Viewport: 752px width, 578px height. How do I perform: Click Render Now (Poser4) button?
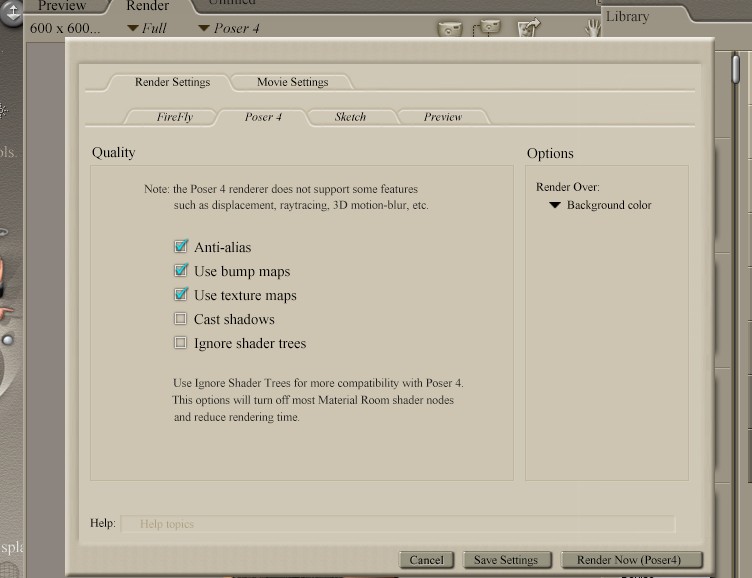click(x=632, y=560)
